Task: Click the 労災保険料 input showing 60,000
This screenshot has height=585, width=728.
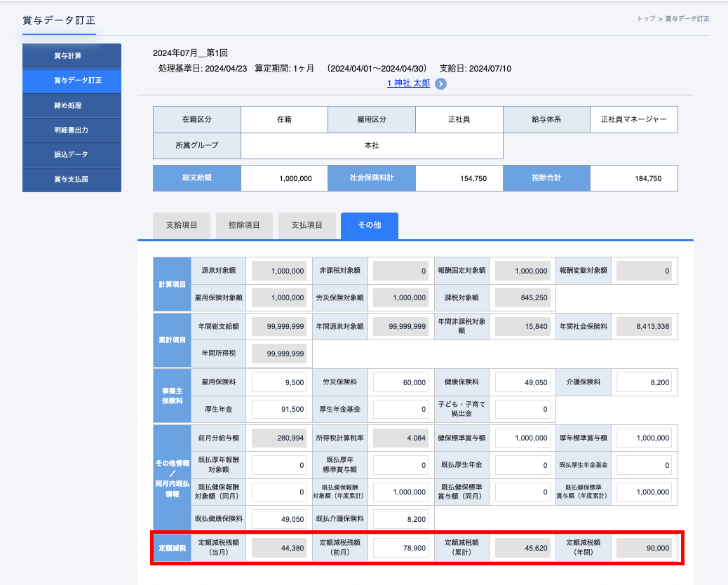Action: (400, 382)
